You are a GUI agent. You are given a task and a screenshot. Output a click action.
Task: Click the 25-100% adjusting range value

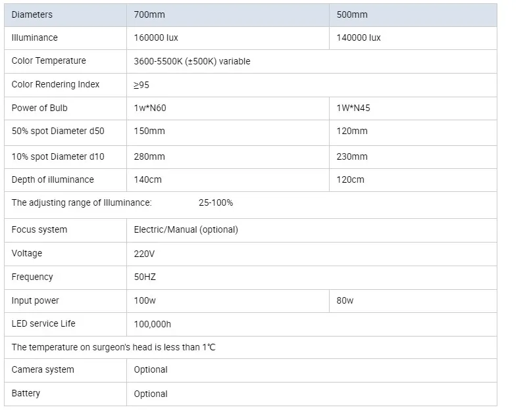pos(216,202)
